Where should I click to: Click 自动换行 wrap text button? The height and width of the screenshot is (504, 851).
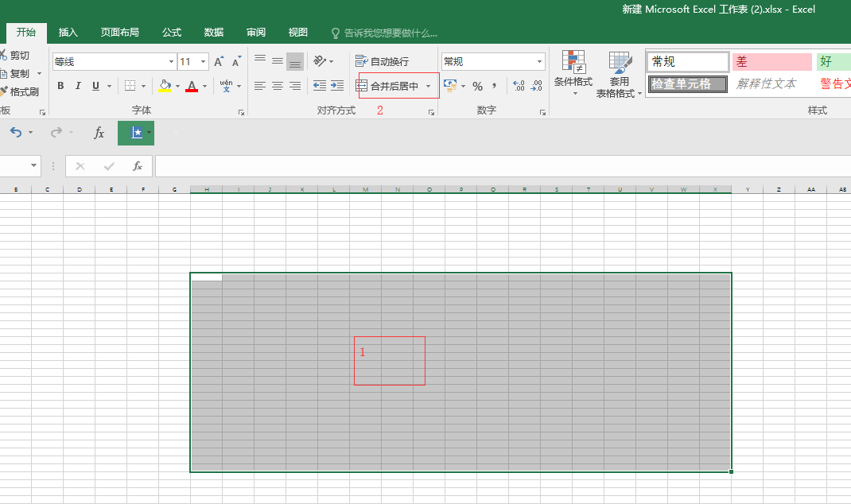tap(382, 61)
